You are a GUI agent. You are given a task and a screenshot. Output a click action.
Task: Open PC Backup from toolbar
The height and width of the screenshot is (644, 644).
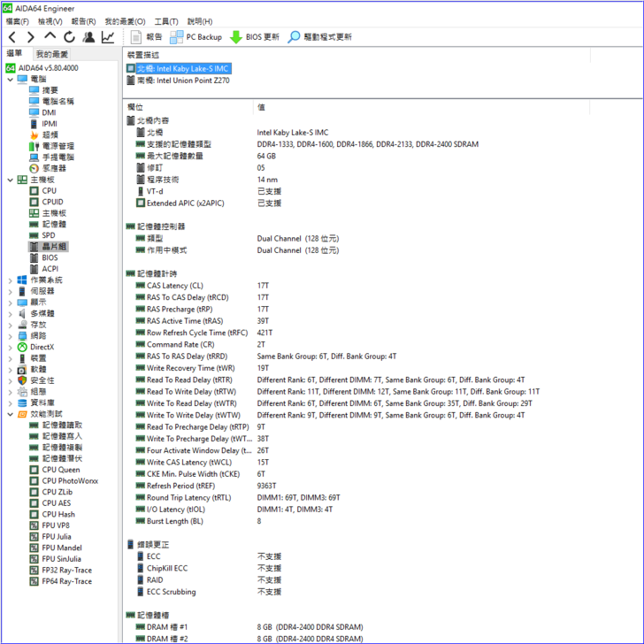[x=195, y=37]
